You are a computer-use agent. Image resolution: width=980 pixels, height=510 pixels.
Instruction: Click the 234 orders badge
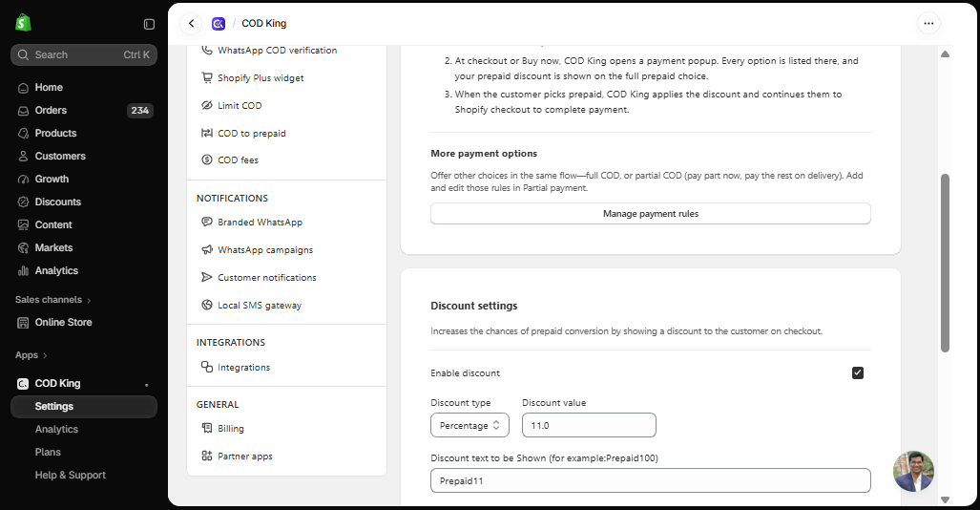point(139,111)
